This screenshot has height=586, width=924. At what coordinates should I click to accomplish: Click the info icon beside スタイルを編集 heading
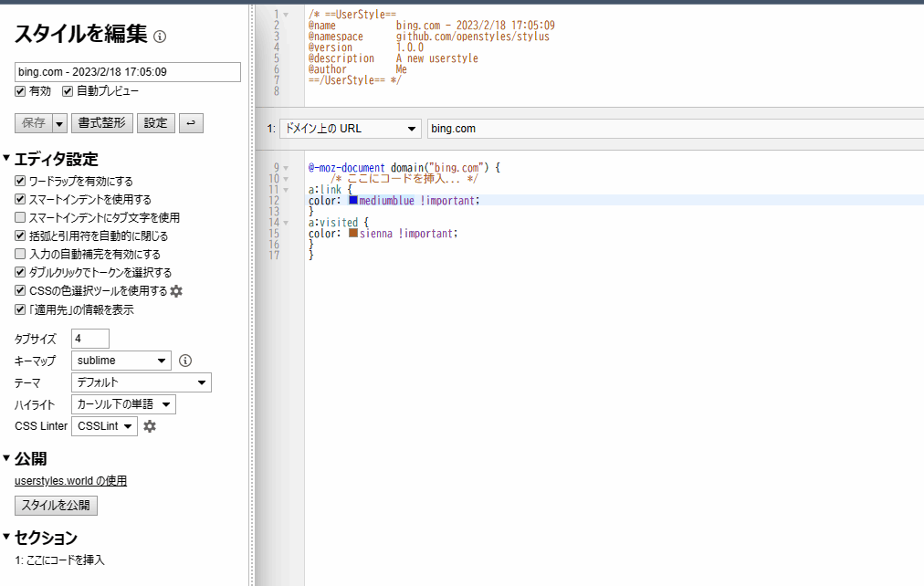[x=160, y=37]
